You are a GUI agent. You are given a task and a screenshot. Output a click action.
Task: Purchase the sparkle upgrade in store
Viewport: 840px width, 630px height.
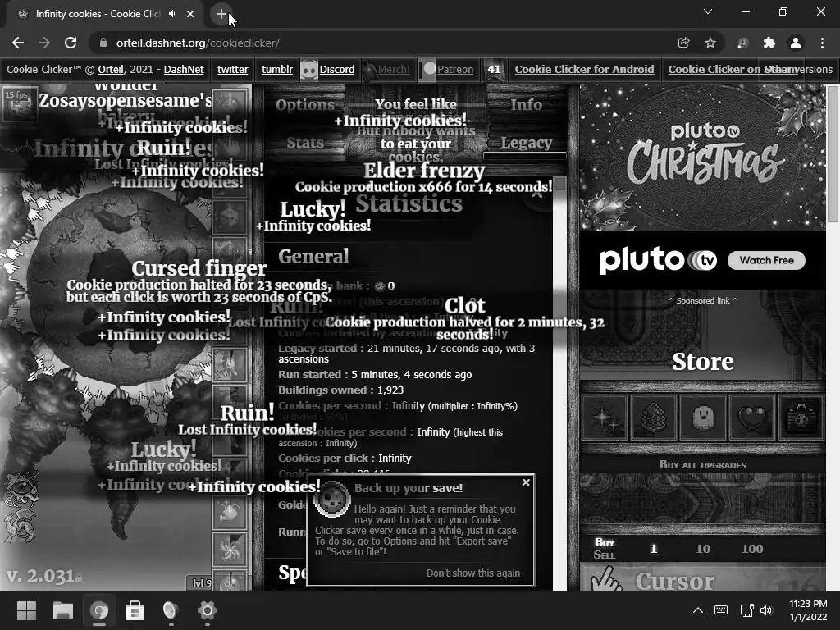click(605, 417)
